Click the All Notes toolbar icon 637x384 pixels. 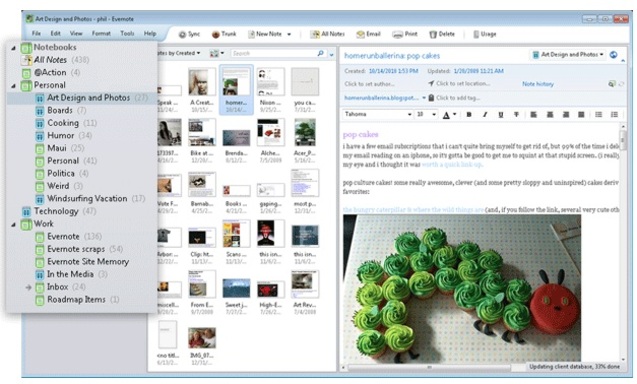pyautogui.click(x=315, y=35)
